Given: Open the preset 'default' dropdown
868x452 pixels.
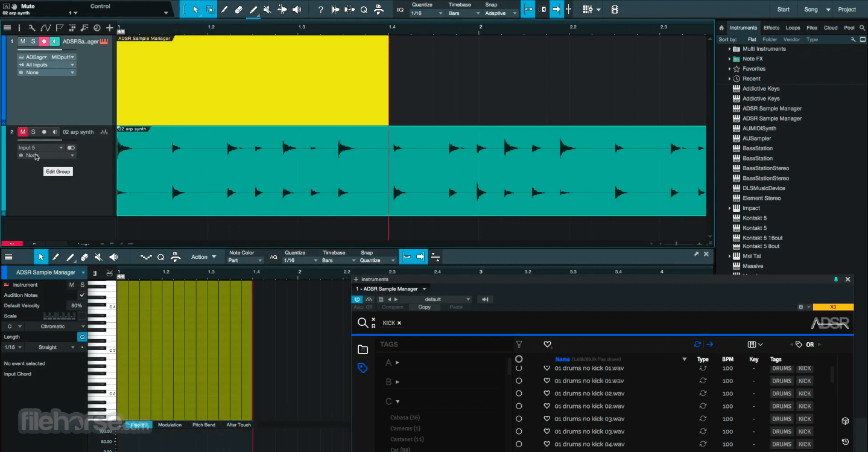Looking at the screenshot, I should (x=435, y=299).
